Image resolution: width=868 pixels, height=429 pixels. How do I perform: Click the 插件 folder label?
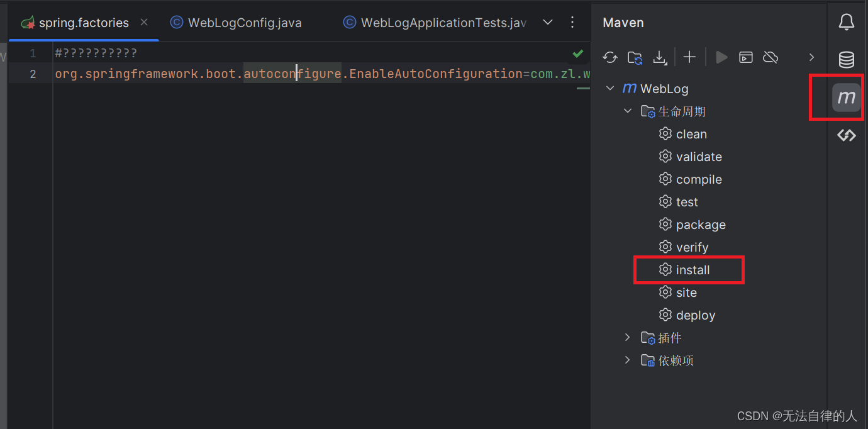(670, 338)
